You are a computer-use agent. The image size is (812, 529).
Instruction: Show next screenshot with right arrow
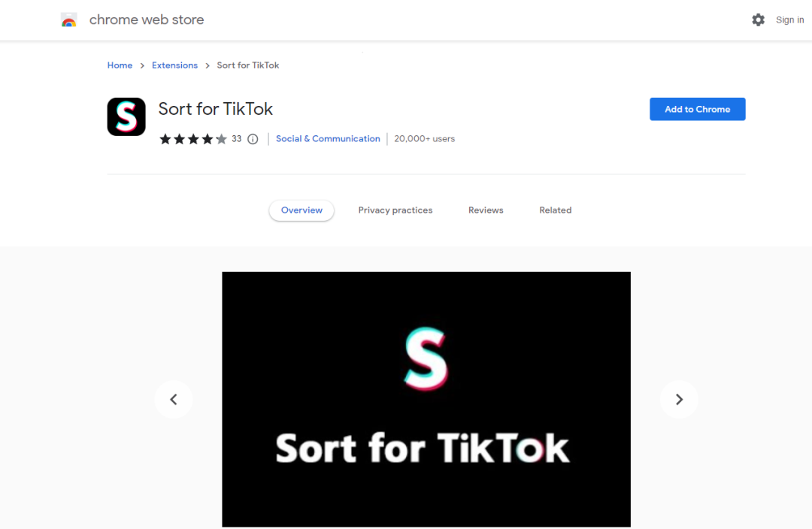tap(679, 399)
